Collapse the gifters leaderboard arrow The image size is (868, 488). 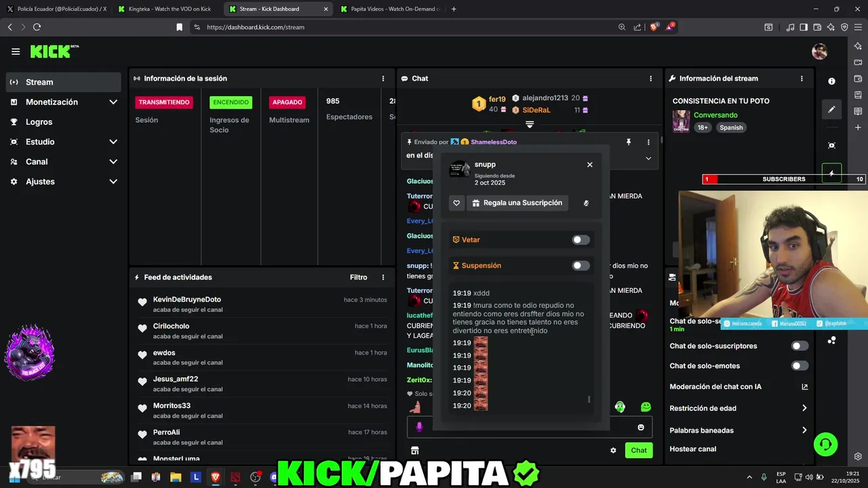[x=530, y=125]
